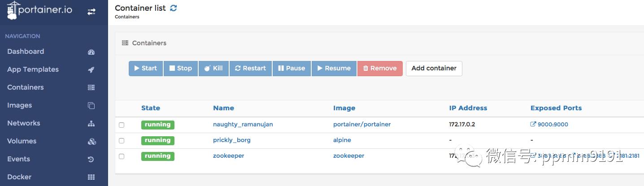This screenshot has width=644, height=186.
Task: Sort containers by State column header
Action: [x=151, y=108]
